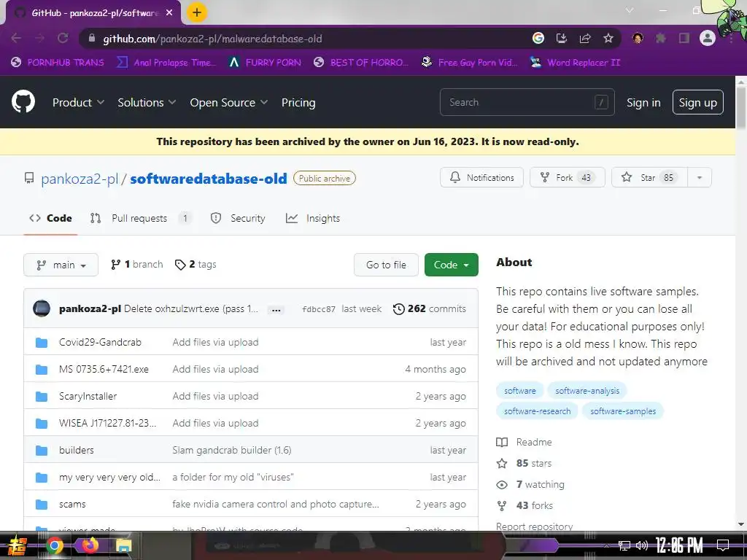Open the Pricing page
Viewport: 747px width, 560px height.
(x=298, y=102)
